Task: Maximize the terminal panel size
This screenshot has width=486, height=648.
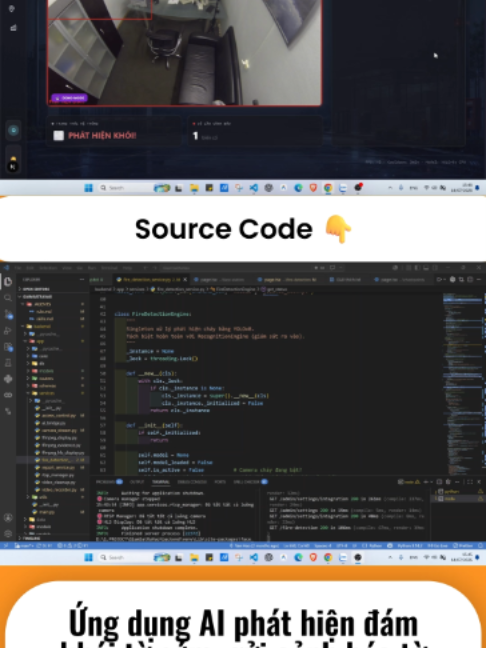Action: click(470, 482)
